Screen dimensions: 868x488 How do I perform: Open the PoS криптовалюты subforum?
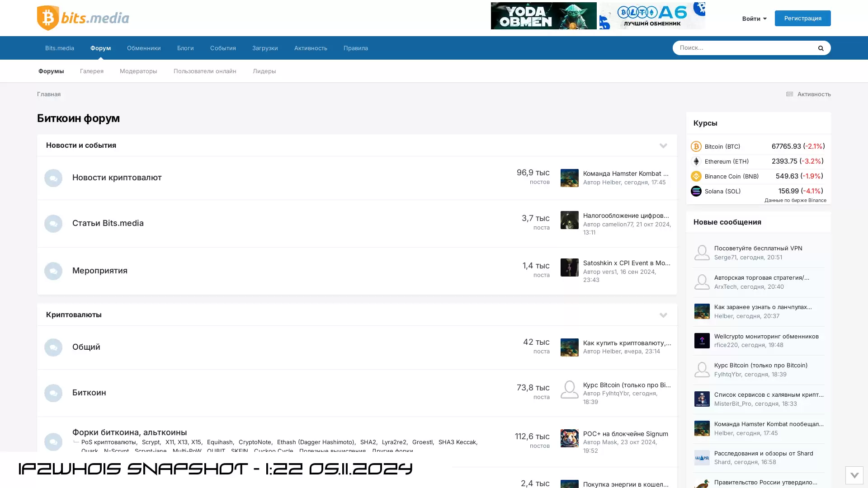[108, 442]
